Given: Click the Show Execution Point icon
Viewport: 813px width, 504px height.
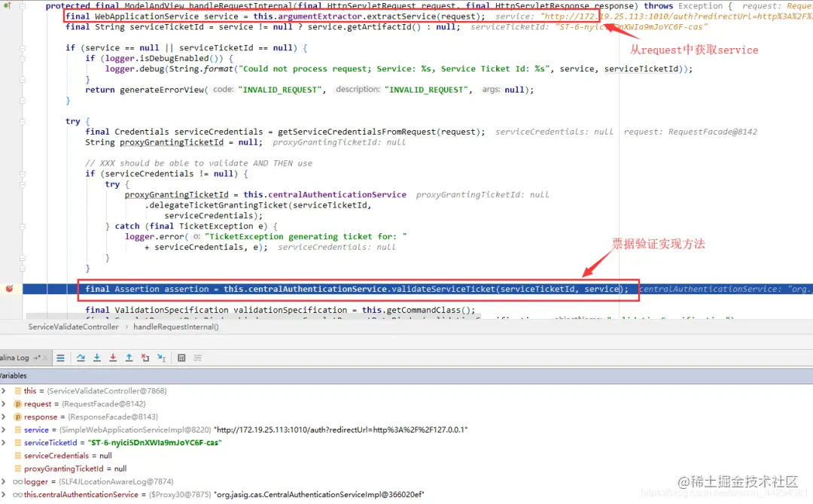Looking at the screenshot, I should (61, 358).
